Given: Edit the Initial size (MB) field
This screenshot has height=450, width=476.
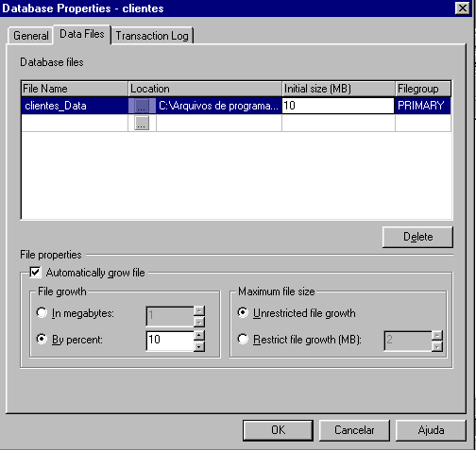Looking at the screenshot, I should point(338,106).
